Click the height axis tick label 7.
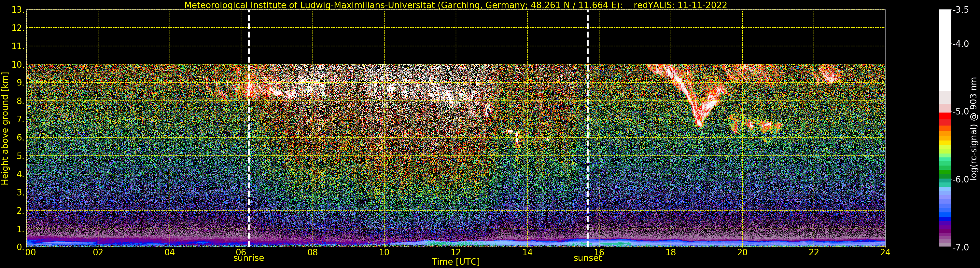The width and height of the screenshot is (980, 268). [20, 119]
